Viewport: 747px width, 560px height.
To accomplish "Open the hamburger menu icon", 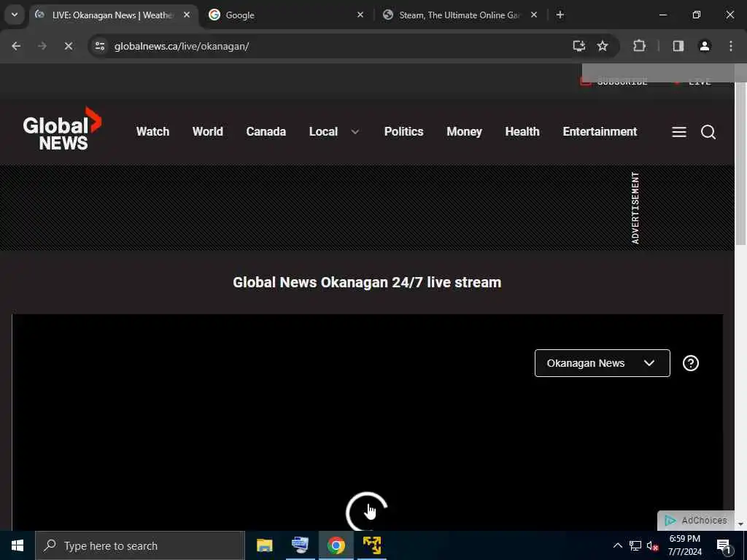I will [x=679, y=132].
